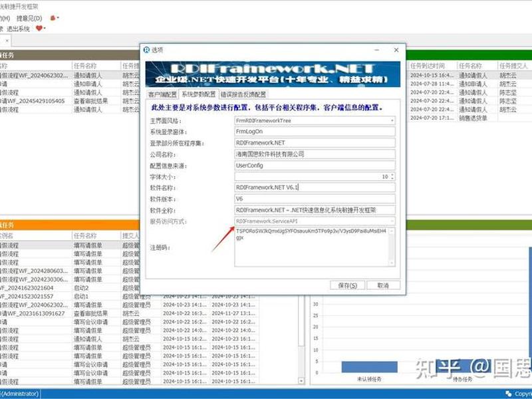Click the red flower icon dropdown in menu bar

click(x=55, y=18)
